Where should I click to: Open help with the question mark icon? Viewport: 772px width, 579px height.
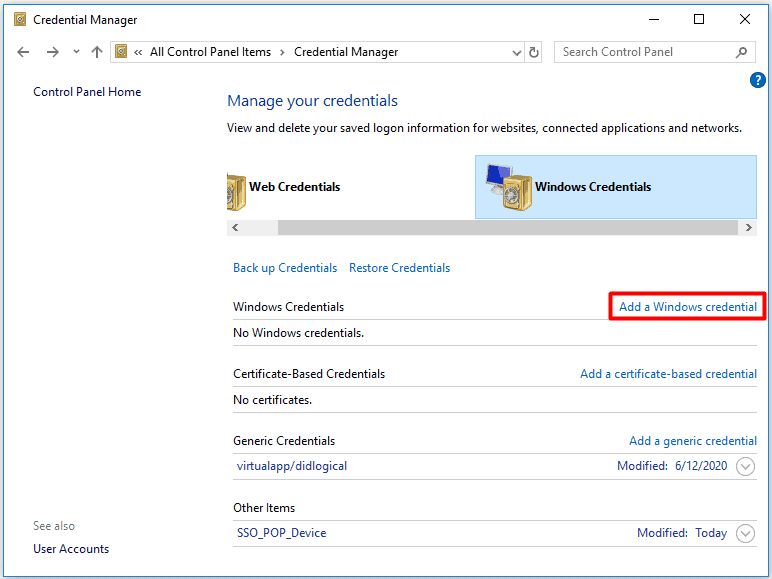point(757,80)
